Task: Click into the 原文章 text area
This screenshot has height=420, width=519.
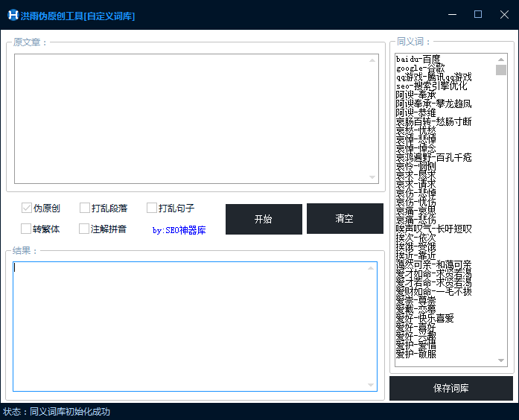Action: coord(197,119)
